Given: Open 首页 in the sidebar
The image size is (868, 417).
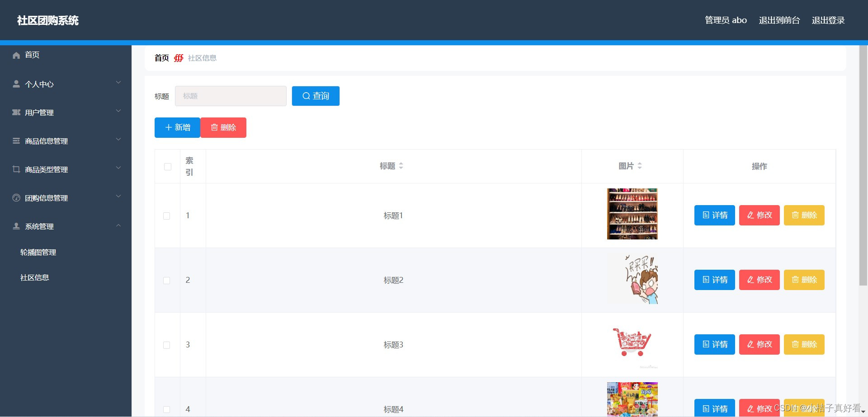Looking at the screenshot, I should [x=66, y=55].
